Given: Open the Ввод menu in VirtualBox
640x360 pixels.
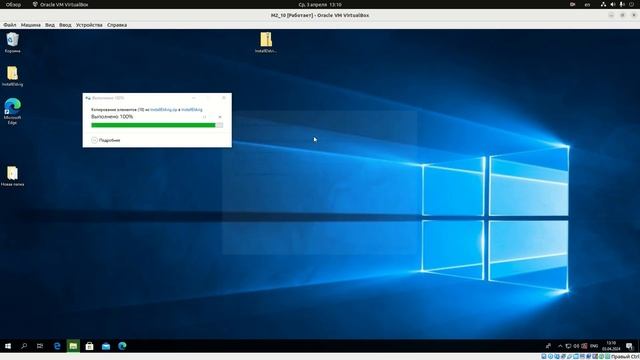Looking at the screenshot, I should click(65, 25).
